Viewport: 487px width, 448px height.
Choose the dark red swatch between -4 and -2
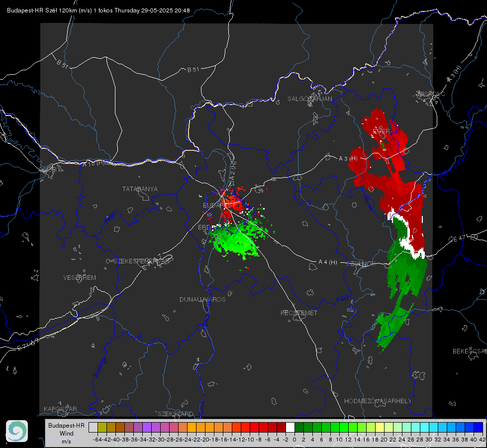(x=281, y=427)
